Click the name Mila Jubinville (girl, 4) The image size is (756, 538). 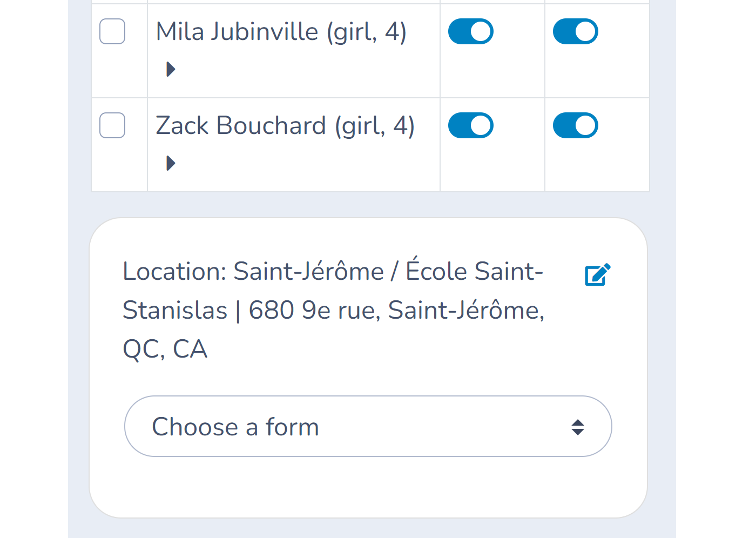281,32
